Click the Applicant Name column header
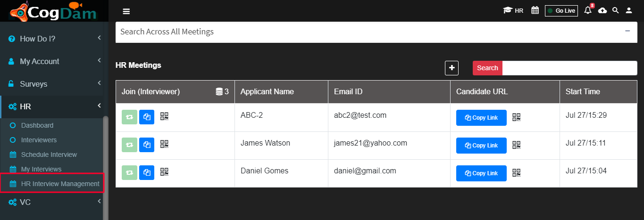Image resolution: width=644 pixels, height=220 pixels. pos(267,91)
